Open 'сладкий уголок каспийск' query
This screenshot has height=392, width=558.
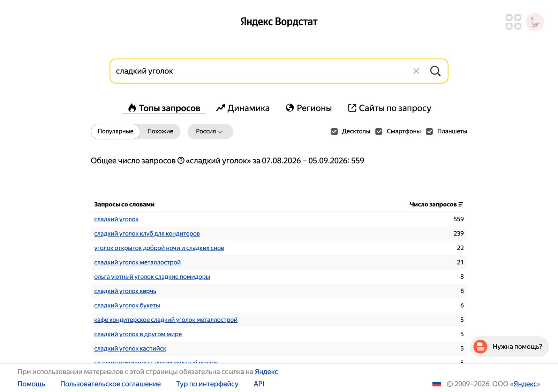[130, 348]
